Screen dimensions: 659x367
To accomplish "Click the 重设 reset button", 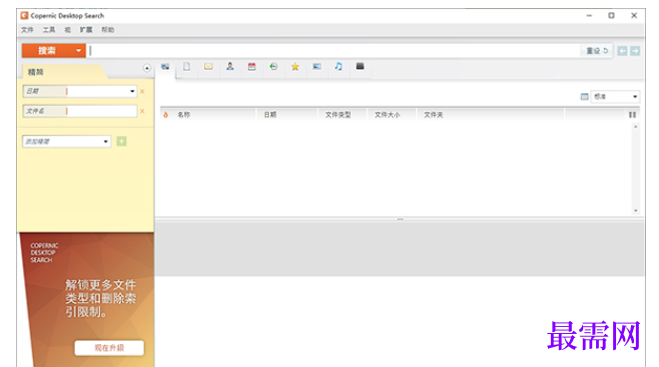I will (x=597, y=51).
